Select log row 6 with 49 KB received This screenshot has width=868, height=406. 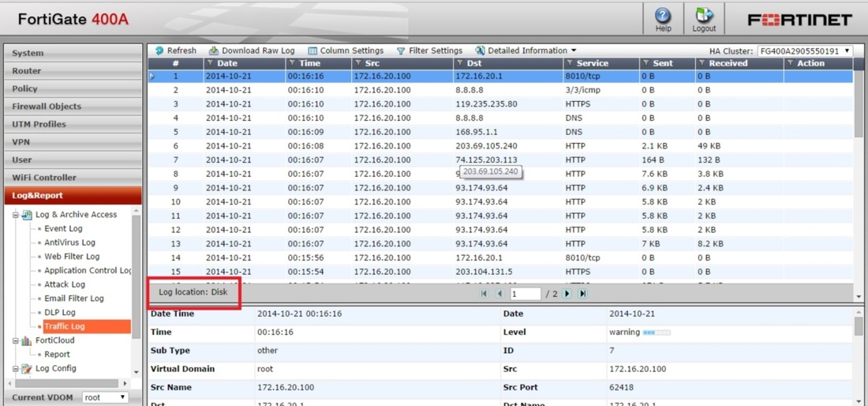tap(500, 145)
